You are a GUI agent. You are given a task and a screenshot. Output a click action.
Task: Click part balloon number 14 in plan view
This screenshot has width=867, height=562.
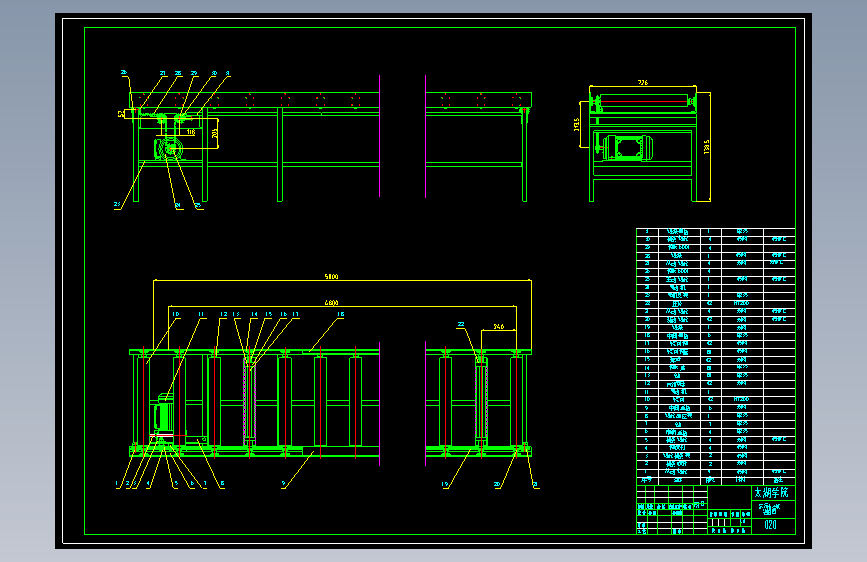254,314
